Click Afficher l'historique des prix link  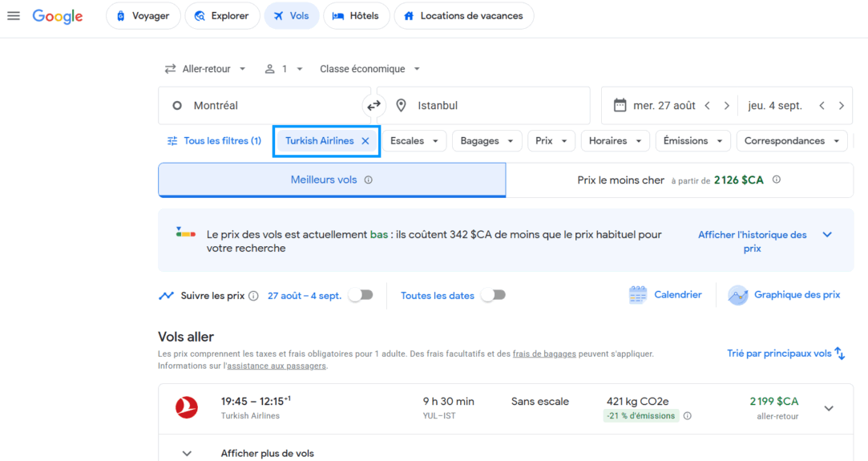click(x=752, y=242)
